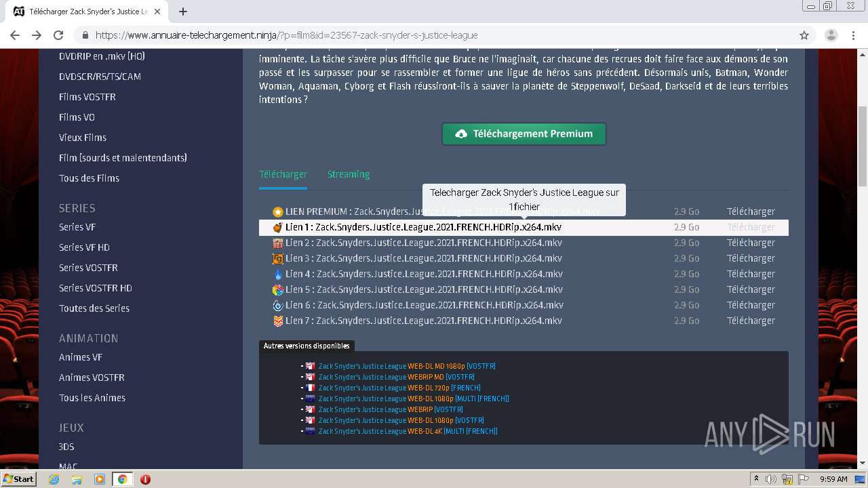Open Series VF HD sidebar link
Screen dimensions: 868x488
(84, 247)
